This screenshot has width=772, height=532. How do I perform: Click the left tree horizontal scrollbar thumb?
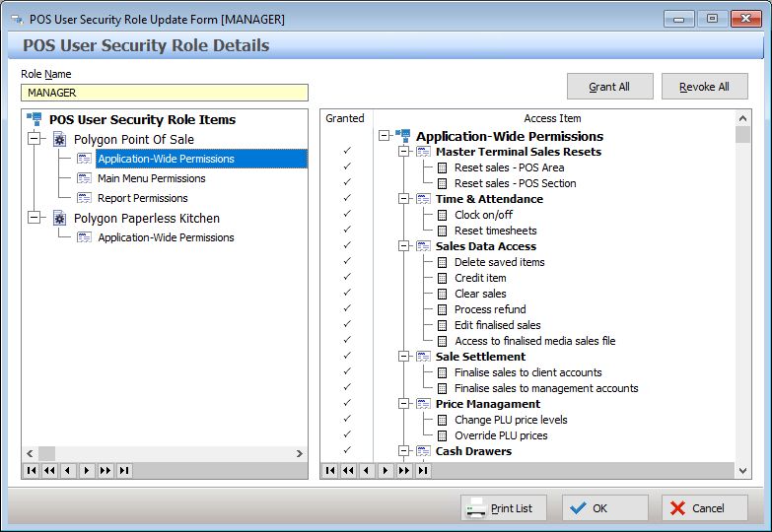pyautogui.click(x=46, y=453)
